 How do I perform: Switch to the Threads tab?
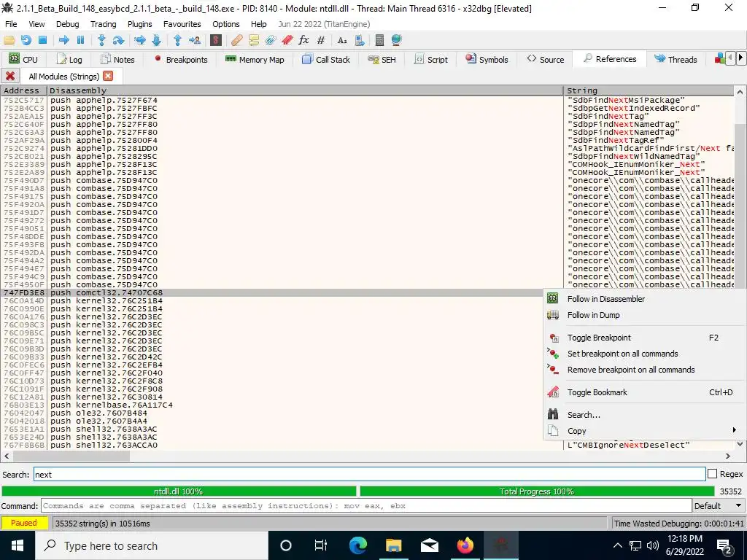[x=676, y=60]
